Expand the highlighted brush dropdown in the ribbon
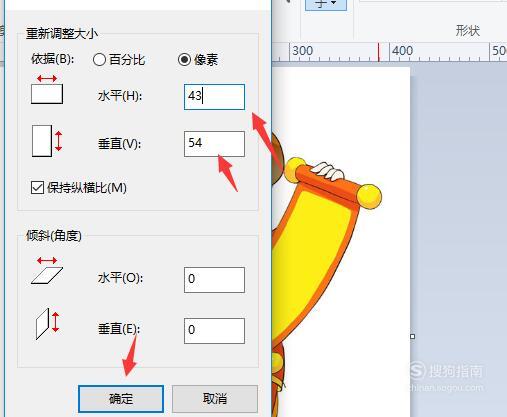 (326, 5)
